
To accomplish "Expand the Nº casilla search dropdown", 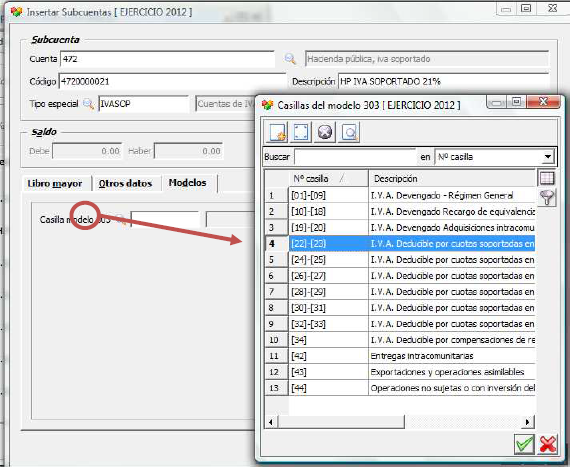I will pos(548,157).
